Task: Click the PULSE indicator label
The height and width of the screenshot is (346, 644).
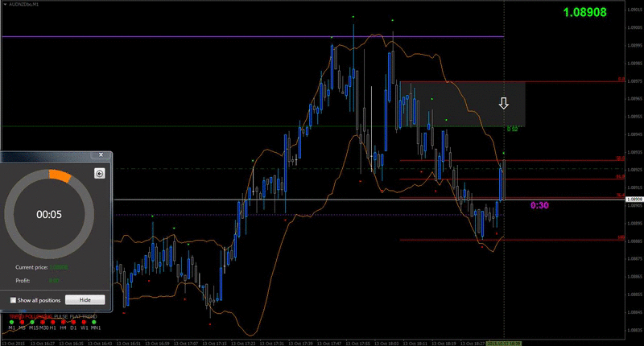Action: tap(61, 316)
